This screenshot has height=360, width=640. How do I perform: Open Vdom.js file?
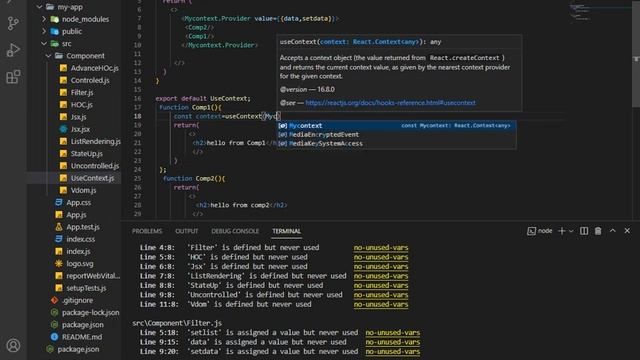83,190
